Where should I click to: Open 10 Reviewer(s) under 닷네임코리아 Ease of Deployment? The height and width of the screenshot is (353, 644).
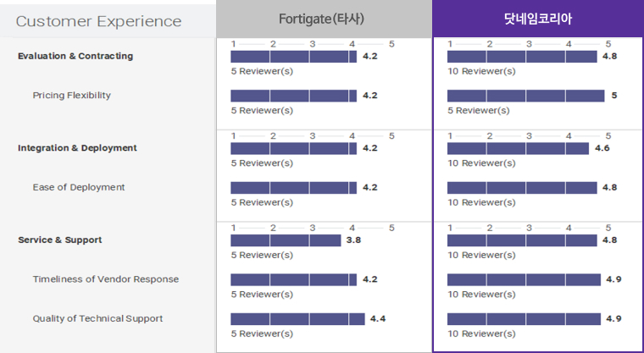[x=480, y=202]
